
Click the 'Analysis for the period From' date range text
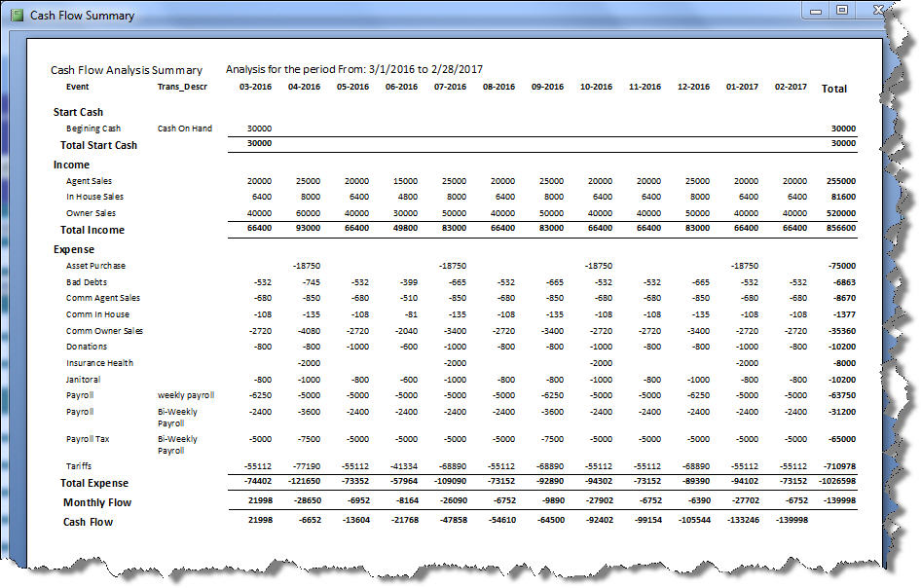[354, 69]
